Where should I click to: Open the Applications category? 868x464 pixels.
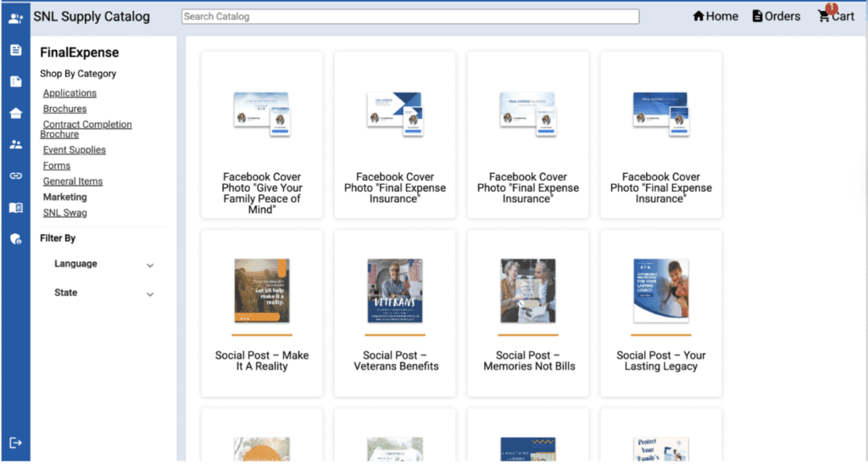click(70, 93)
